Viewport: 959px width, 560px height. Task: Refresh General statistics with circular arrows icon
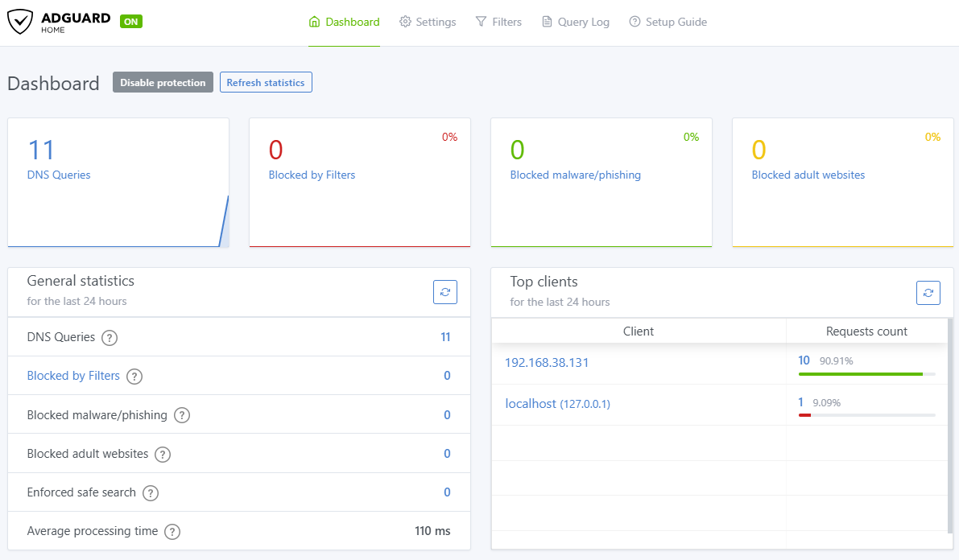pos(445,292)
